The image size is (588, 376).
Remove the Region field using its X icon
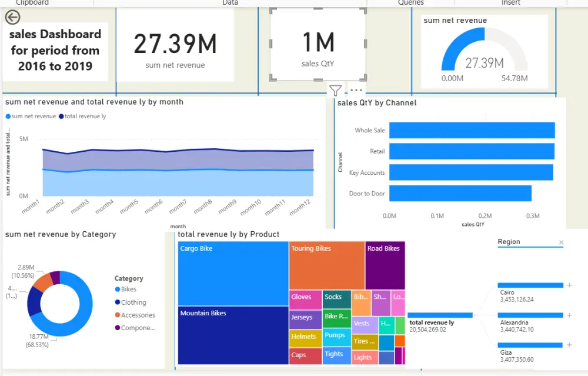(560, 242)
